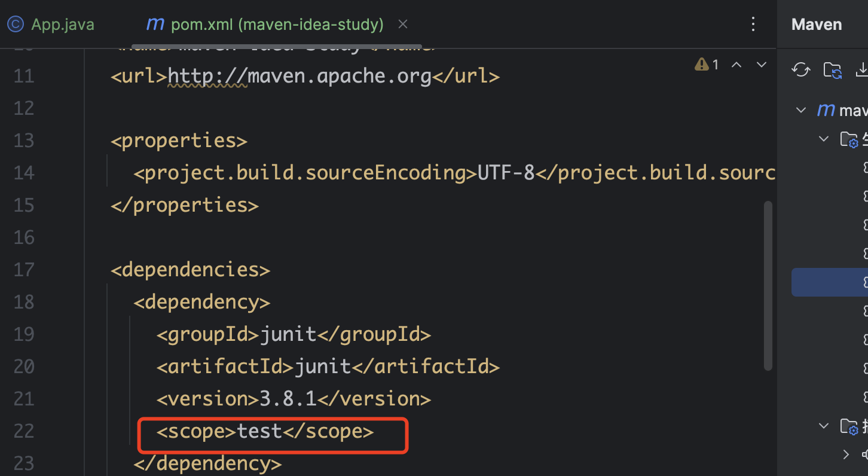Click the scope test text on line 22
The height and width of the screenshot is (476, 868).
click(265, 431)
